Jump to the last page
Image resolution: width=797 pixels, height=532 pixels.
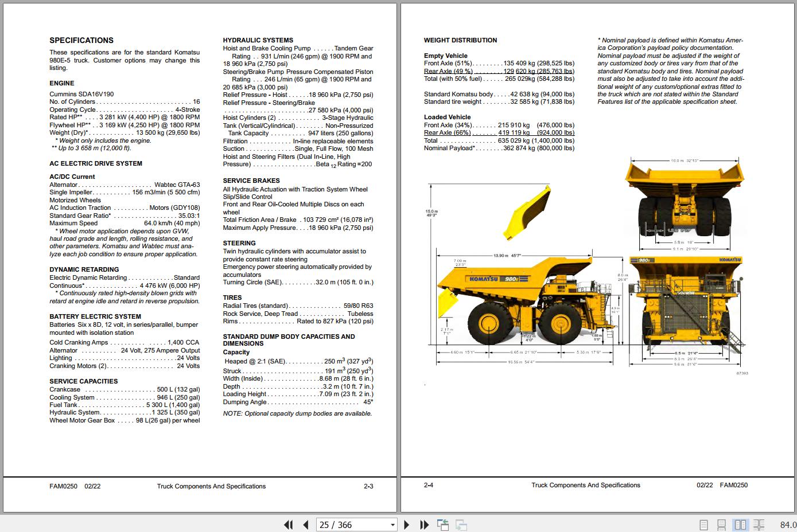coord(425,525)
